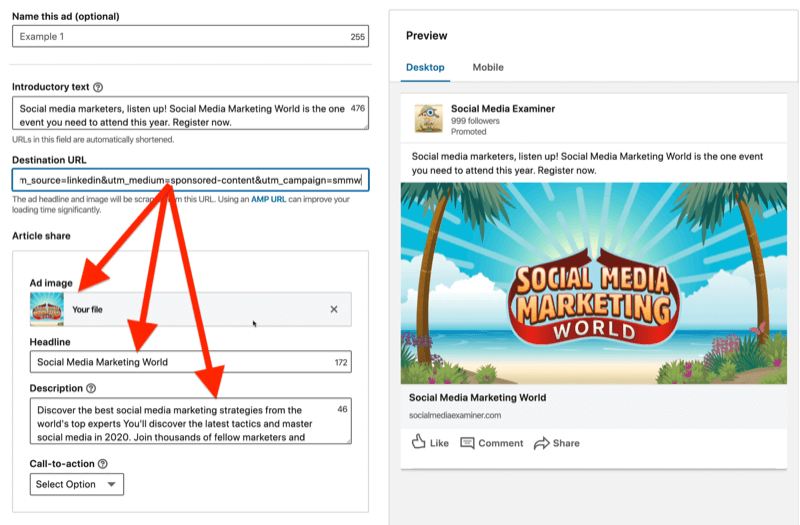The width and height of the screenshot is (800, 525).
Task: Click the 'Promoted' label in the preview
Action: point(468,132)
